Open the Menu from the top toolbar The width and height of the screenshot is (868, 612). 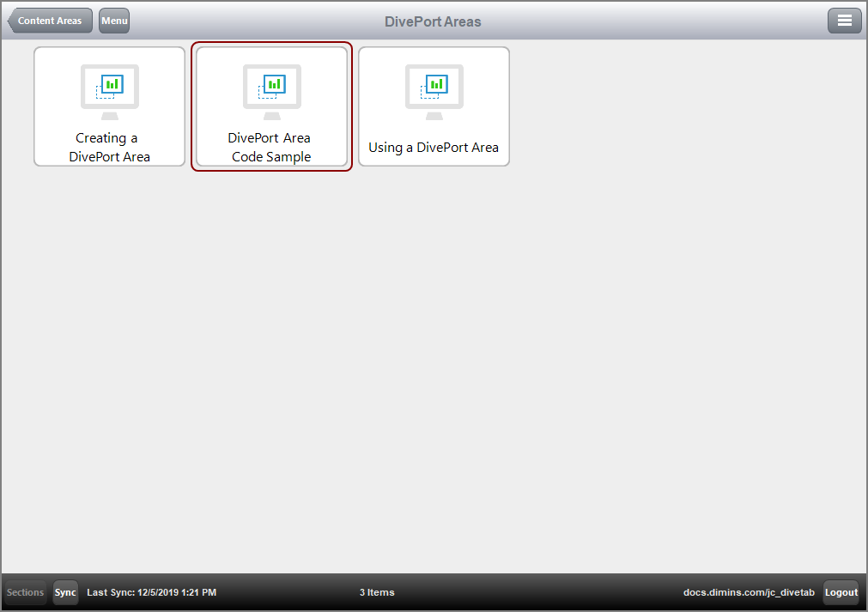113,21
